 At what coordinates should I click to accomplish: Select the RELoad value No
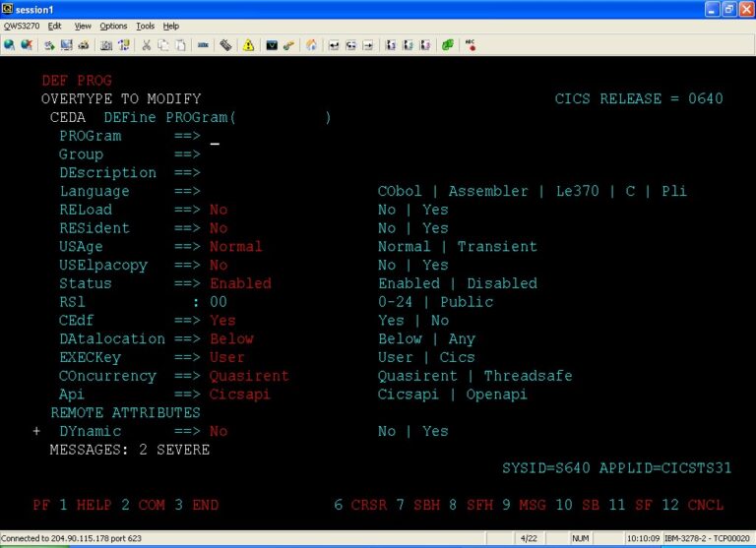tap(219, 210)
